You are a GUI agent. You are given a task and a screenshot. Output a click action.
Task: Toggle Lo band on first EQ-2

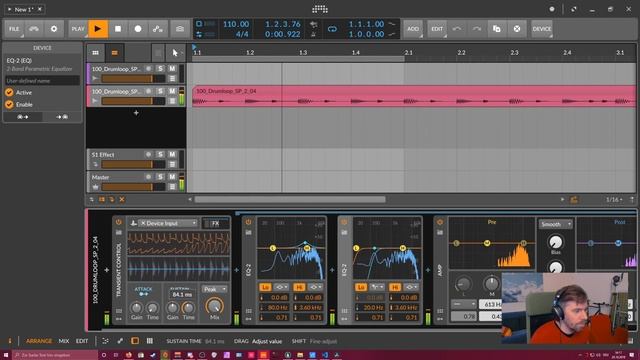(265, 287)
